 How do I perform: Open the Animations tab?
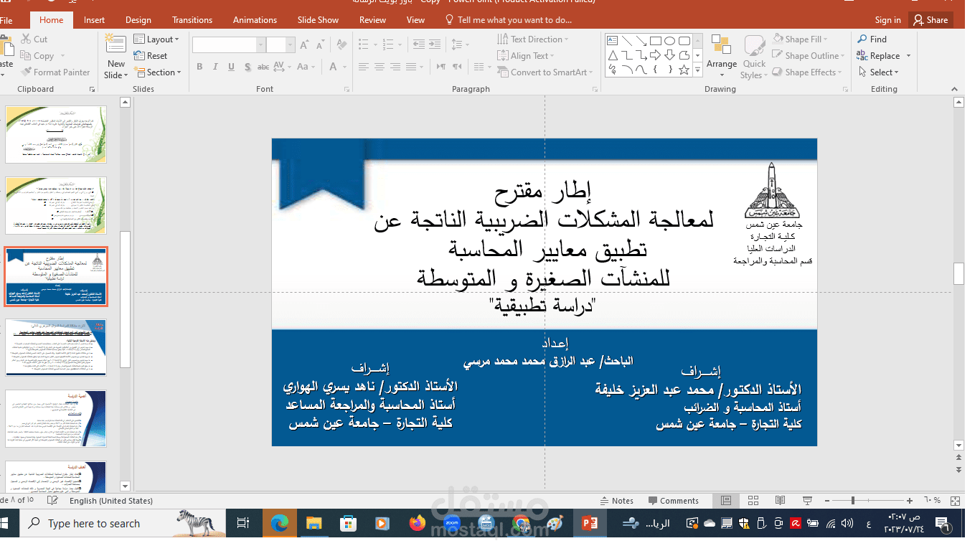[255, 20]
